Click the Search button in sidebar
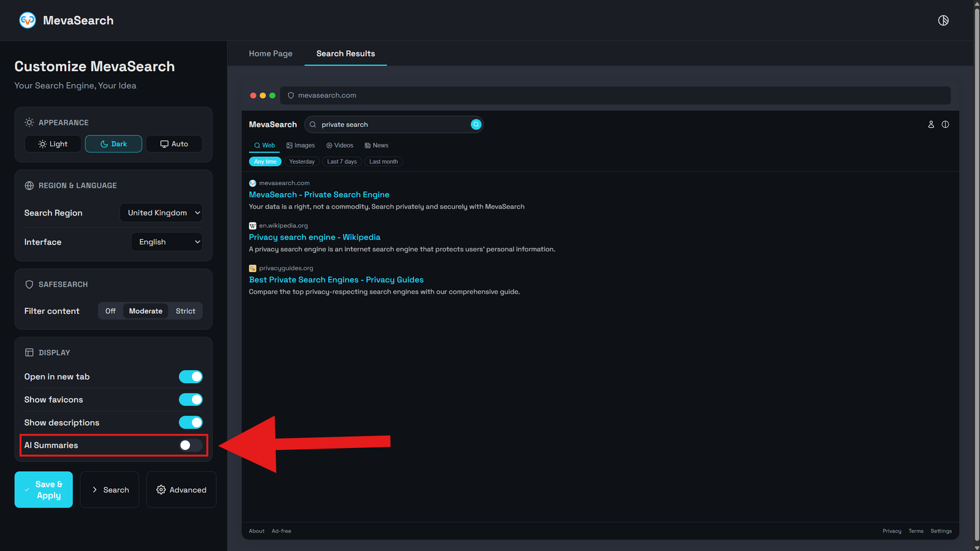 (x=110, y=490)
